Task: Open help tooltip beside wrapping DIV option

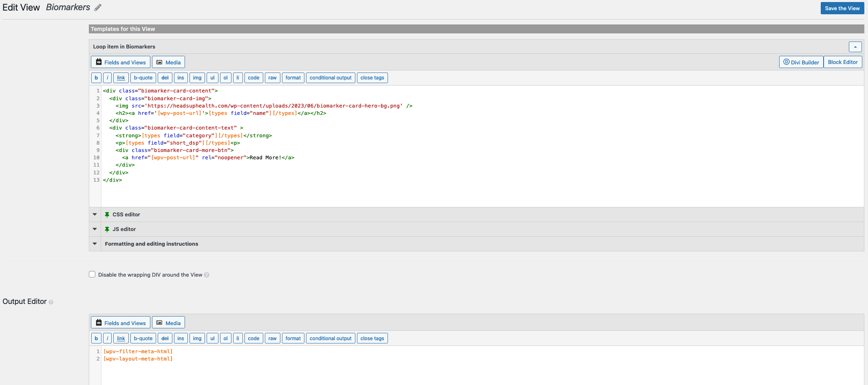Action: (x=207, y=275)
